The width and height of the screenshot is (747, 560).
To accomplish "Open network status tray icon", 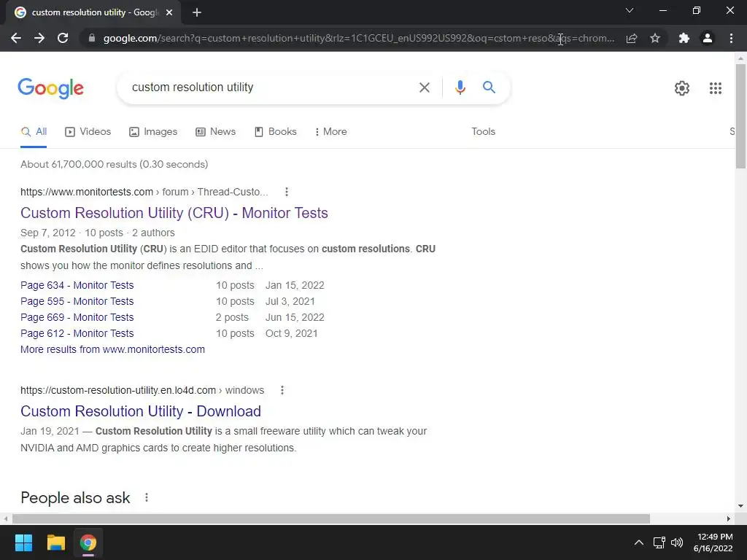I will coord(659,542).
